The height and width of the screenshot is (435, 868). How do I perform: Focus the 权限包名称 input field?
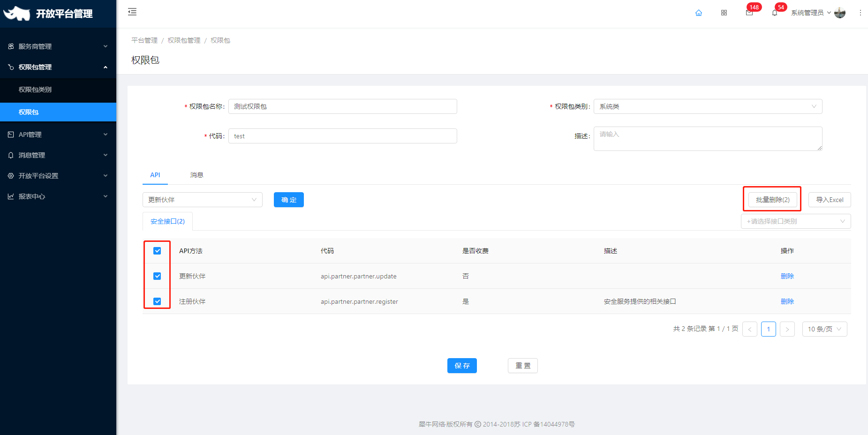tap(343, 106)
